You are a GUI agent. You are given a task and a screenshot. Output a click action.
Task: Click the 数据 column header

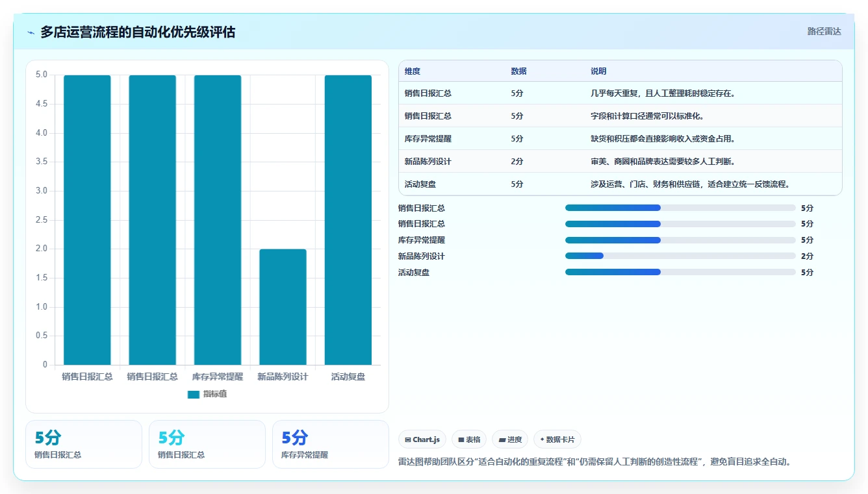pyautogui.click(x=519, y=71)
